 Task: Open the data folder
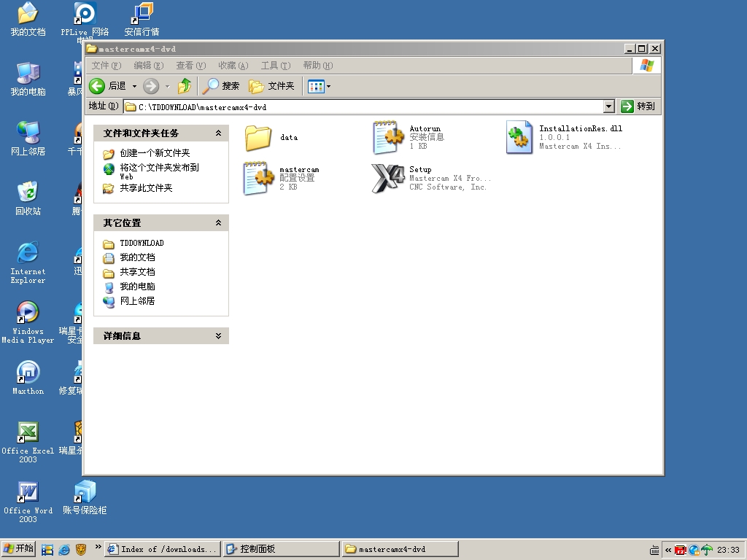pos(259,138)
